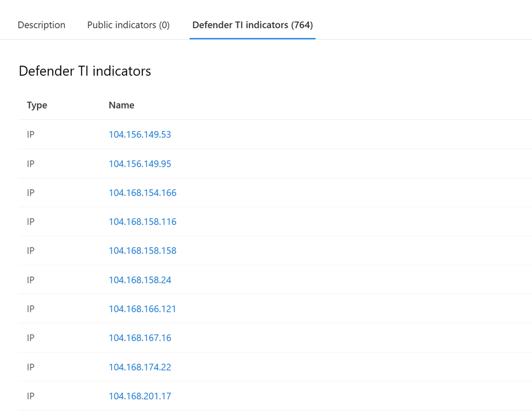Click the IP type cell for 104.168.158.158
The height and width of the screenshot is (413, 532).
pyautogui.click(x=30, y=250)
